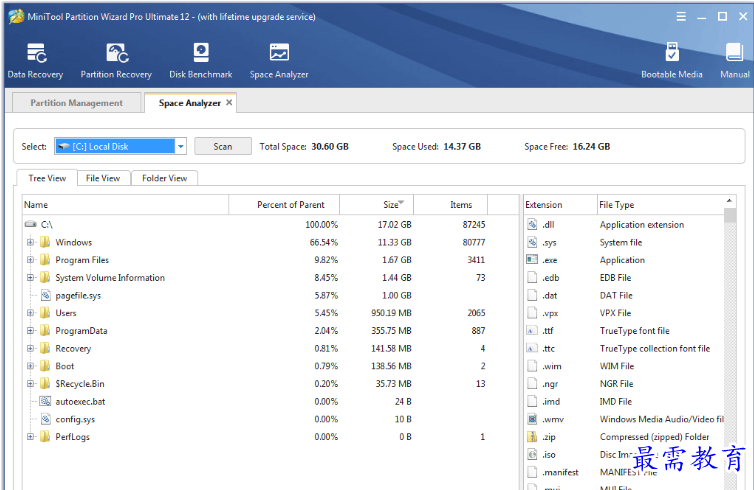Screen dimensions: 754x490
Task: Switch to the Partition Management tab
Action: pyautogui.click(x=76, y=103)
